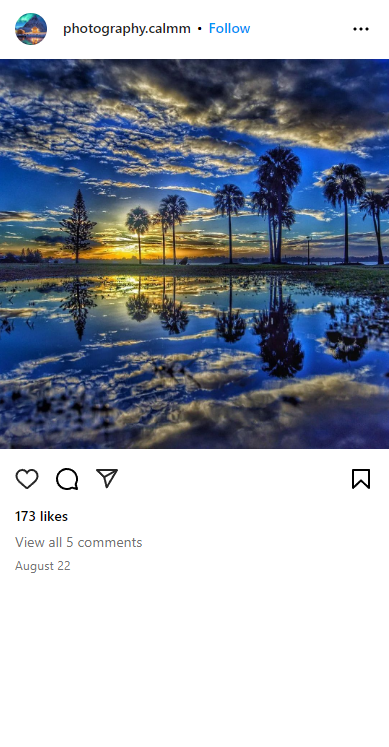
Task: View who liked via 173 likes
Action: (x=41, y=516)
